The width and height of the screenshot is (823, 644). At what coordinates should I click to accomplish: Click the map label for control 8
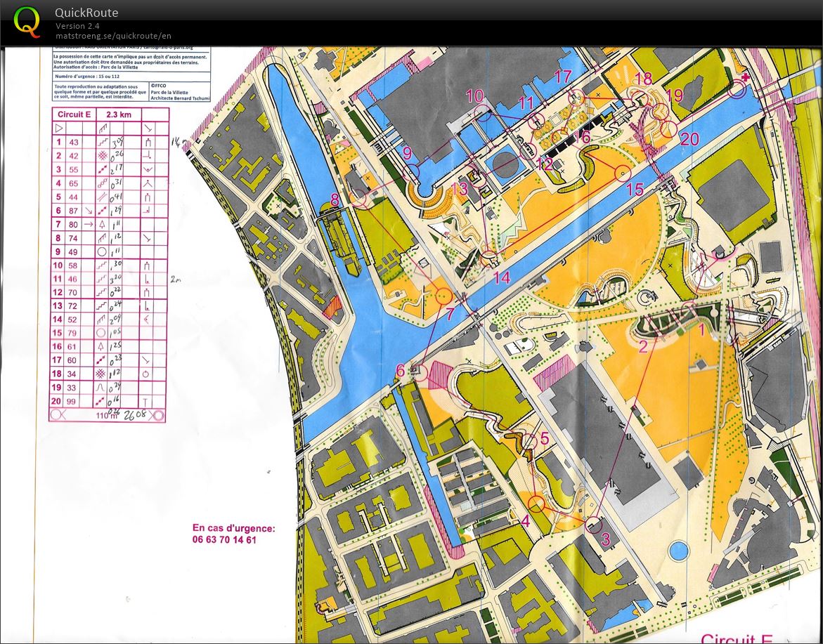pyautogui.click(x=335, y=200)
